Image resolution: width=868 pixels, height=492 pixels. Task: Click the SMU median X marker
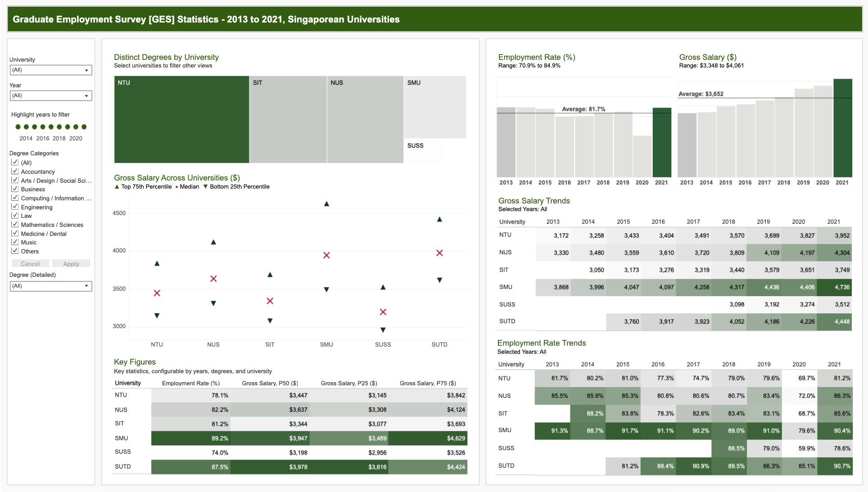pos(326,255)
